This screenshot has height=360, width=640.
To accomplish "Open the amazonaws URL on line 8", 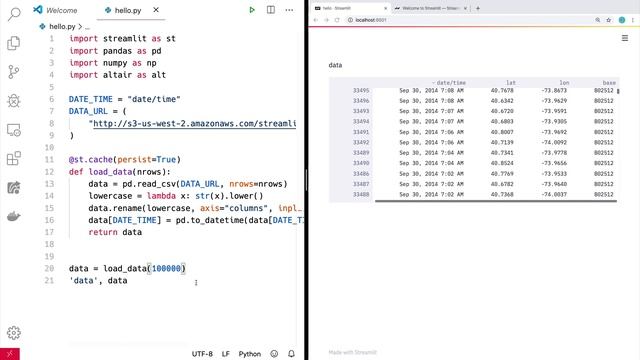I will 194,123.
